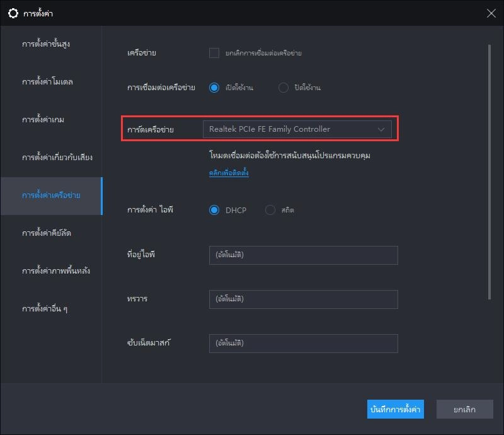Screen dimensions: 504x435
Task: Open การตั้งค่าภาพพื้นหลัง background settings
Action: pyautogui.click(x=45, y=270)
